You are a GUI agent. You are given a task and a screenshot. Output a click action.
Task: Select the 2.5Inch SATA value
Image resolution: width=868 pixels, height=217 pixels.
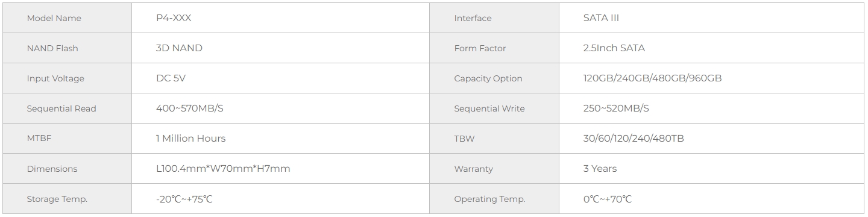(x=614, y=48)
